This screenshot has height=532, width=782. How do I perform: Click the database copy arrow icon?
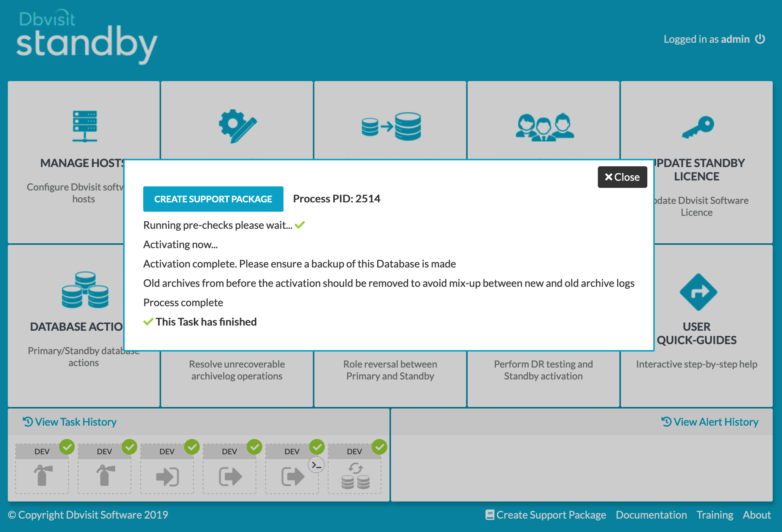391,126
